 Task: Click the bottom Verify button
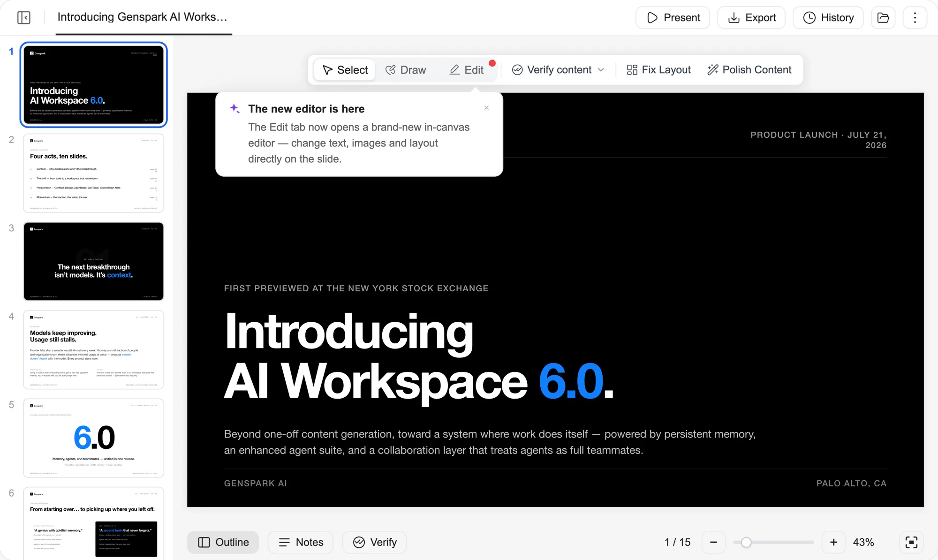(x=375, y=542)
